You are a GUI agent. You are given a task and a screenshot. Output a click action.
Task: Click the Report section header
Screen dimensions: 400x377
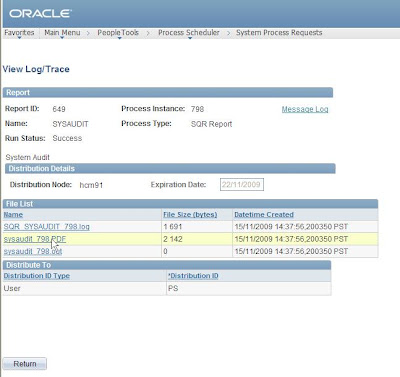(x=168, y=93)
